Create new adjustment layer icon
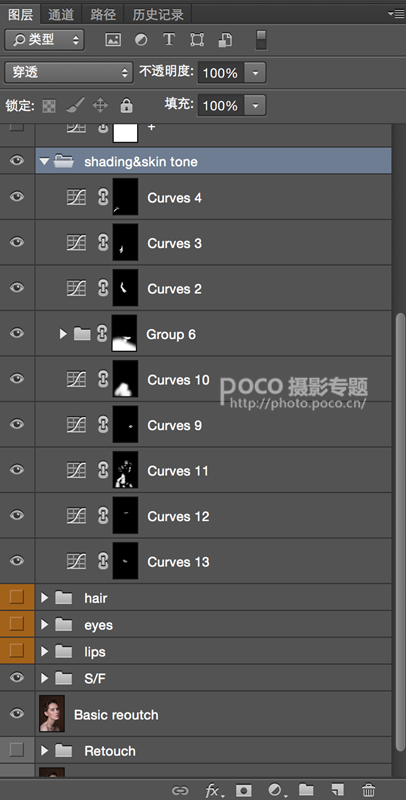Viewport: 406px width, 800px height. (275, 790)
